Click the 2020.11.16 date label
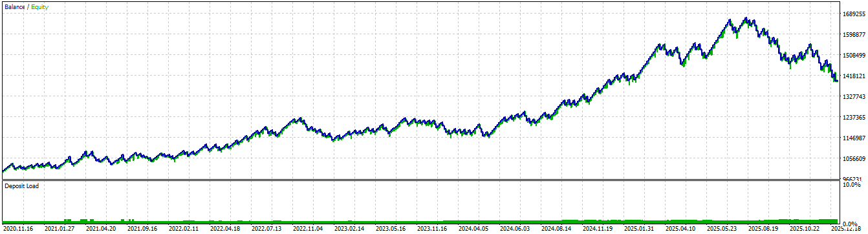Screen dimensions: 868x234 click(x=19, y=228)
